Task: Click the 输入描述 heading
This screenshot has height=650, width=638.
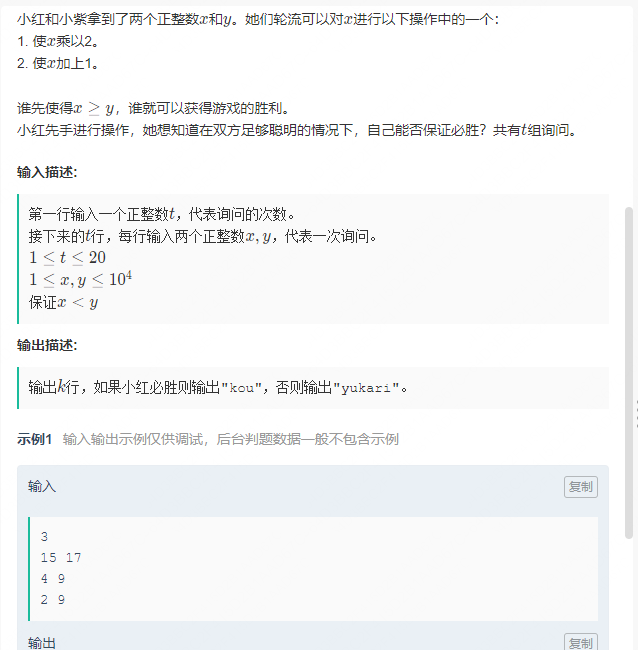Action: pyautogui.click(x=47, y=172)
